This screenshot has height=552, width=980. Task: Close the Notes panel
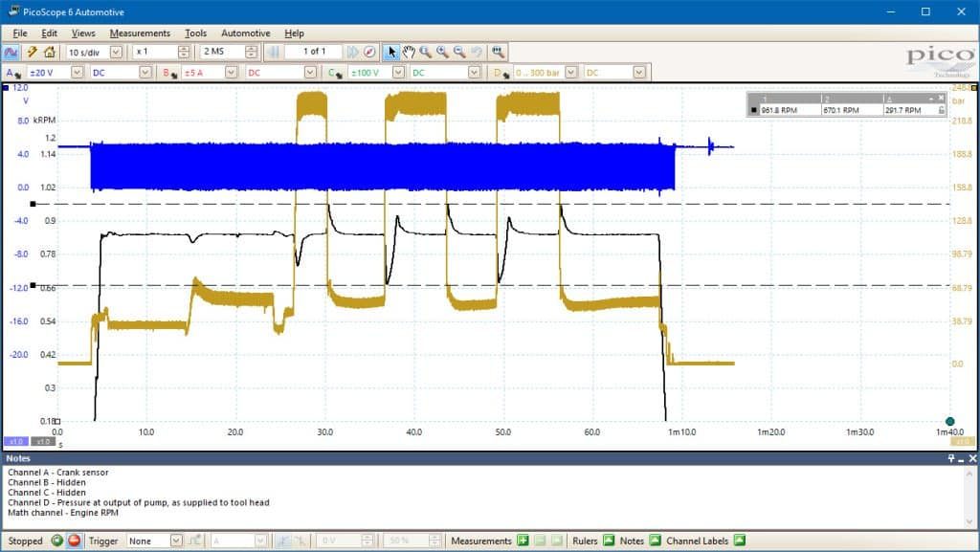[972, 458]
